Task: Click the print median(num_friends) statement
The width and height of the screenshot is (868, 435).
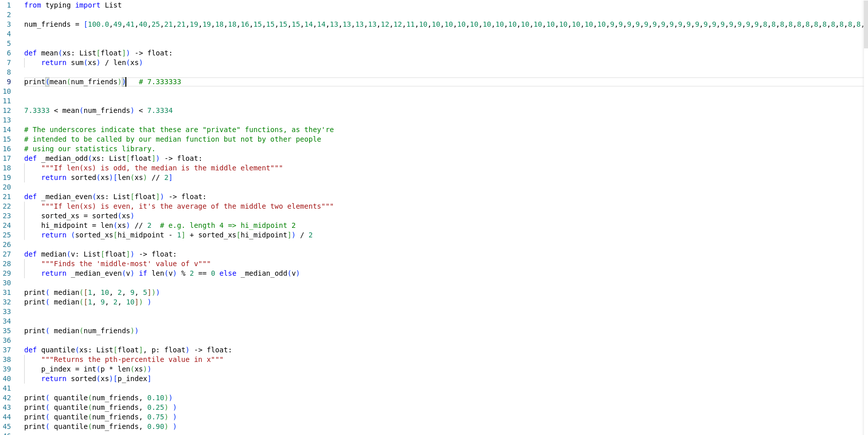Action: pyautogui.click(x=81, y=331)
